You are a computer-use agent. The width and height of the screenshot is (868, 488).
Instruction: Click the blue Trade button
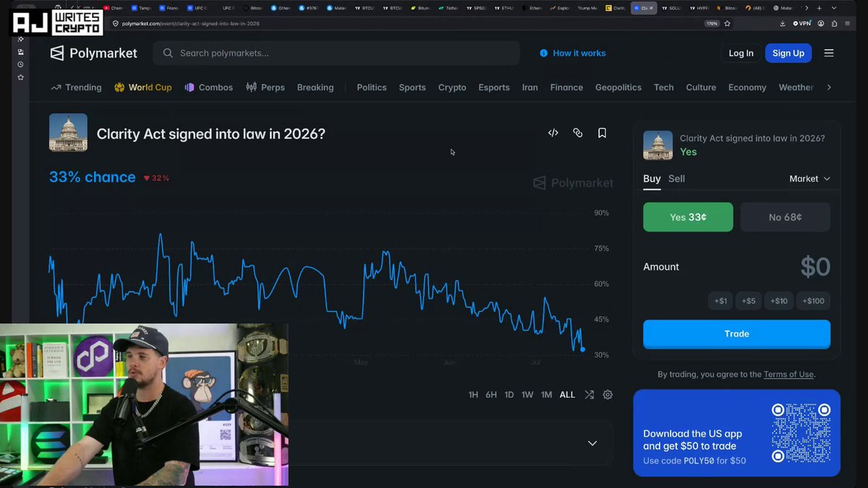[736, 334]
